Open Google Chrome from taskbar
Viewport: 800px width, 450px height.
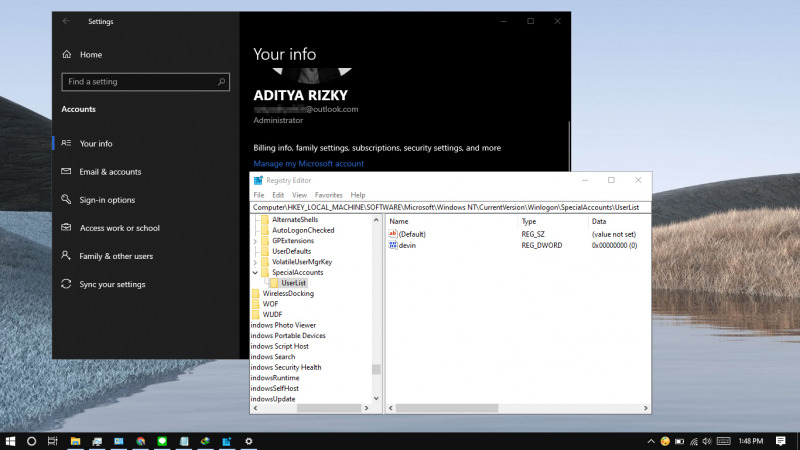(140, 441)
